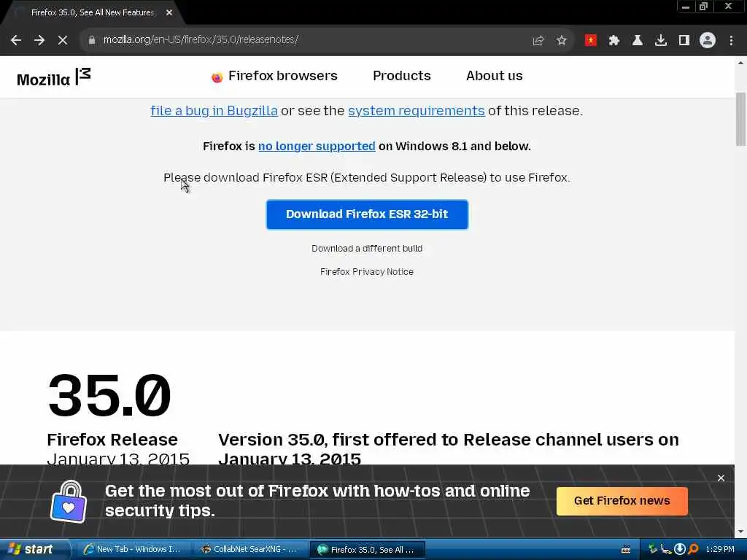This screenshot has height=560, width=747.
Task: Open the Downloads toolbar icon
Action: (x=661, y=41)
